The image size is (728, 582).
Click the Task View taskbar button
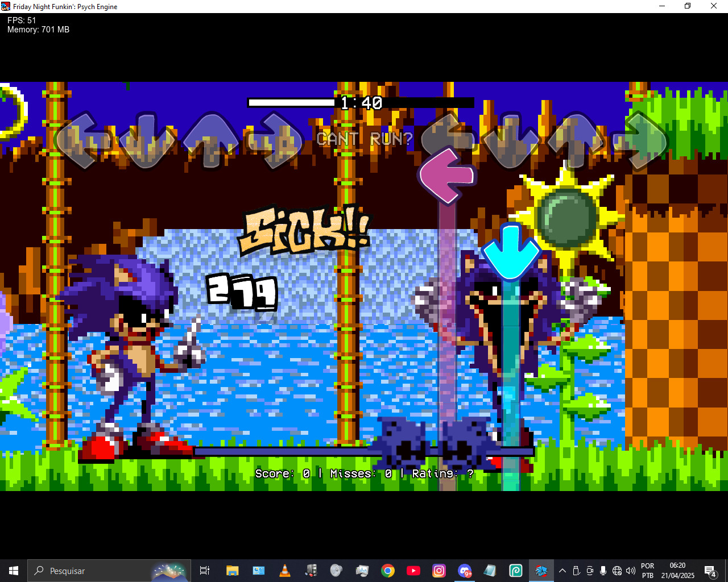click(x=205, y=571)
